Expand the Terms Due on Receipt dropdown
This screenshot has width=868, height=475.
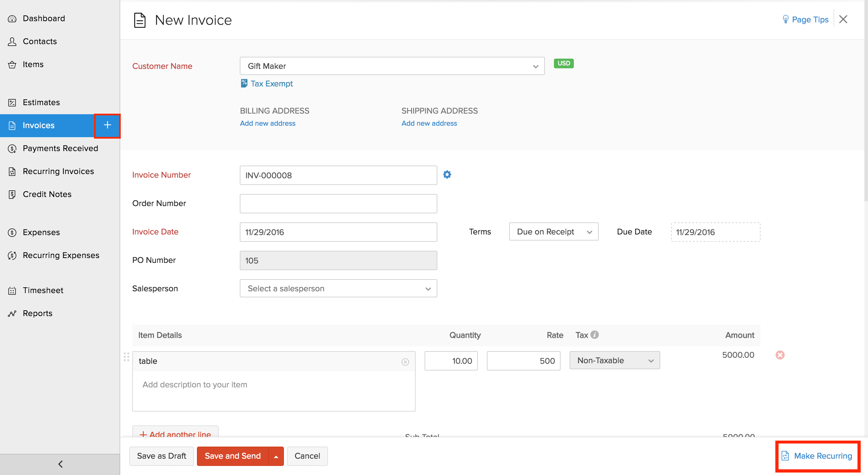pos(589,231)
